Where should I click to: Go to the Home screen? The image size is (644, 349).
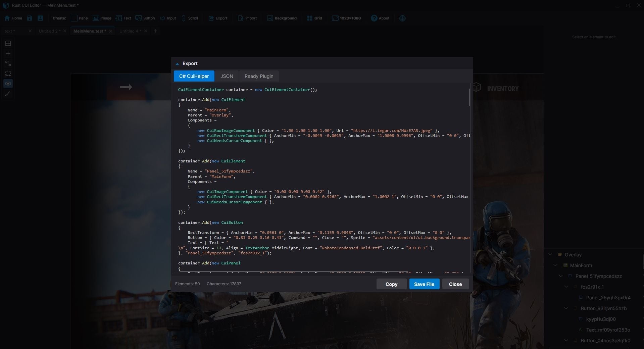click(13, 18)
